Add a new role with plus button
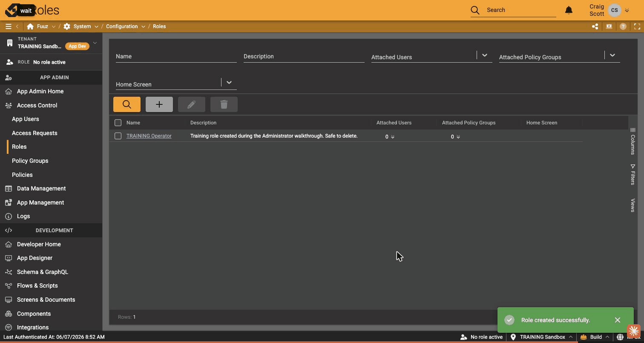This screenshot has width=644, height=343. (x=159, y=104)
